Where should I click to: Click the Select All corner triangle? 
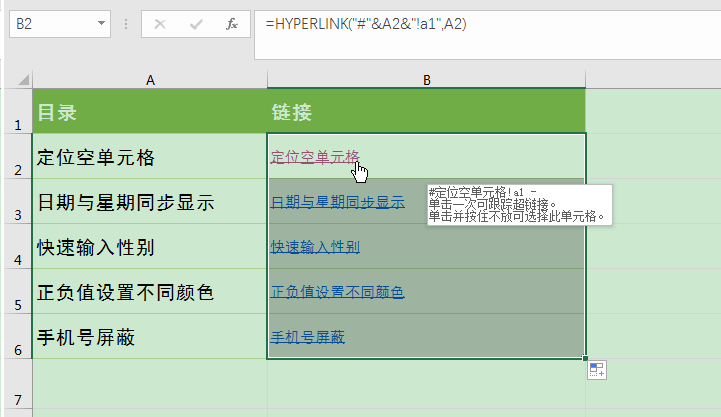click(23, 80)
